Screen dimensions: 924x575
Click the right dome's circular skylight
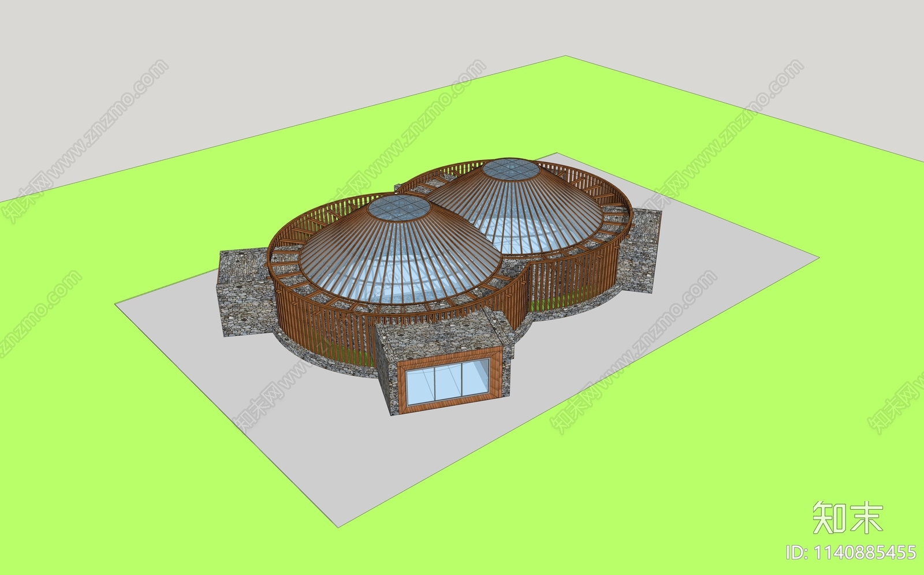[x=511, y=170]
